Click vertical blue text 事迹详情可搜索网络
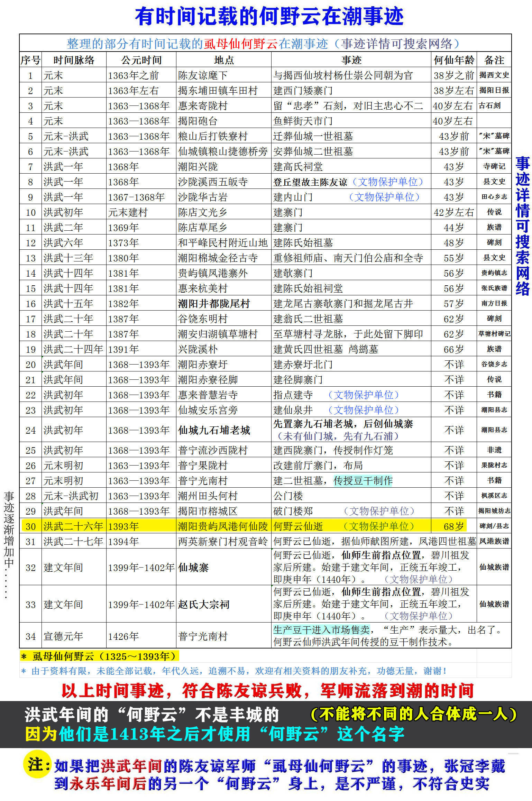The width and height of the screenshot is (532, 801). coord(523,226)
